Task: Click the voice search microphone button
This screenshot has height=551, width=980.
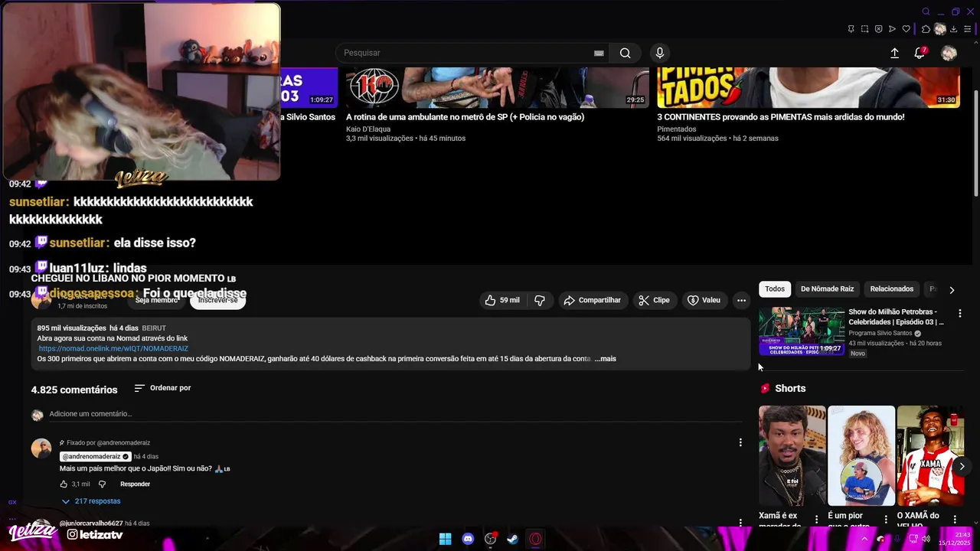Action: point(660,53)
